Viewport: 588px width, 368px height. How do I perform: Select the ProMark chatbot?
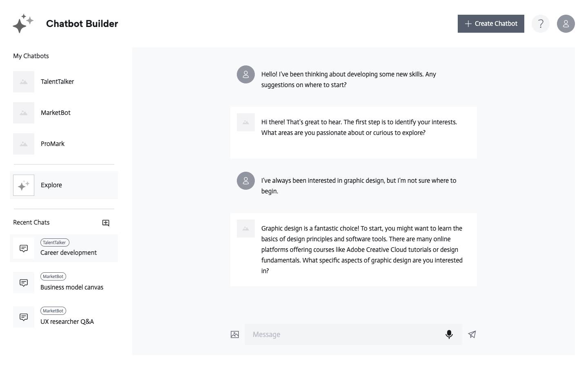pos(53,144)
